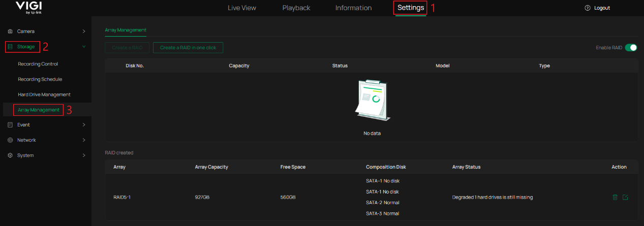Click the 560GB free space value
This screenshot has width=644, height=226.
pos(288,197)
